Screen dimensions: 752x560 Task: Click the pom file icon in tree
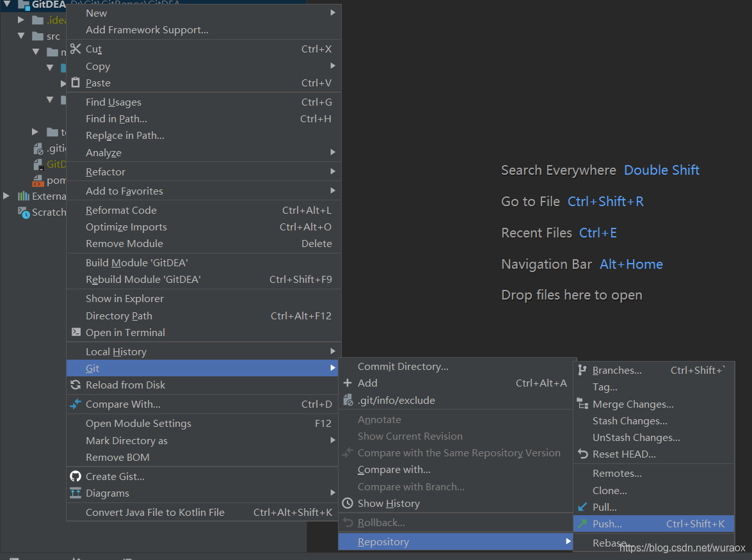click(x=38, y=180)
